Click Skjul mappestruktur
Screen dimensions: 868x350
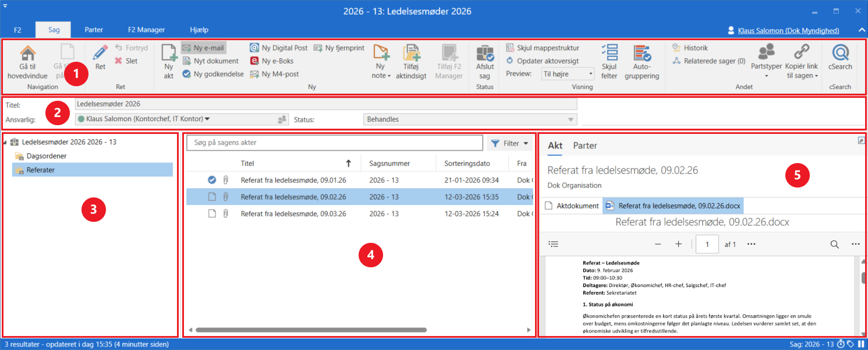543,48
